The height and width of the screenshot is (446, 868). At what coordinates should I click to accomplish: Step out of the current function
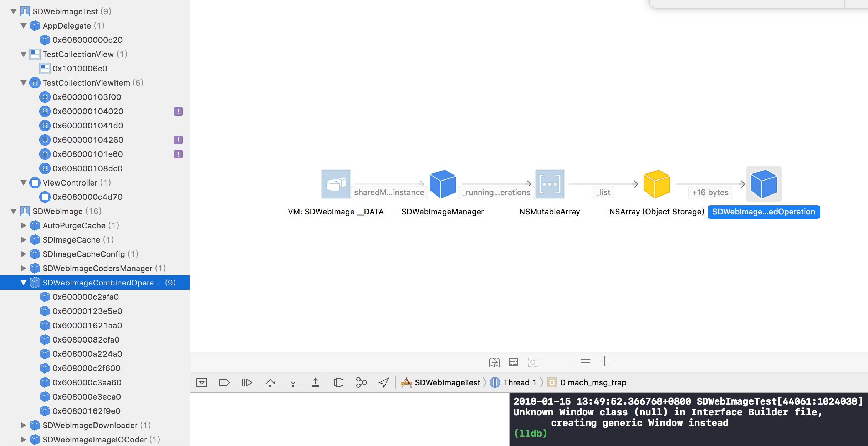(x=316, y=382)
